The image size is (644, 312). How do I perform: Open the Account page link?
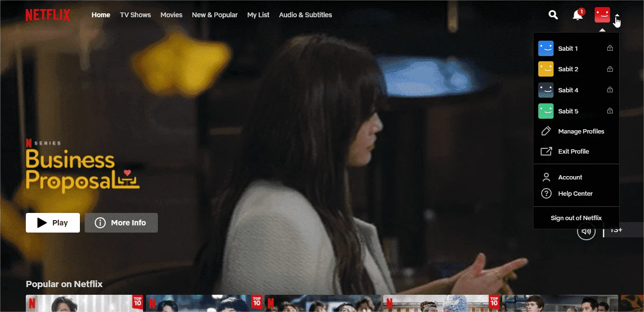pyautogui.click(x=570, y=178)
